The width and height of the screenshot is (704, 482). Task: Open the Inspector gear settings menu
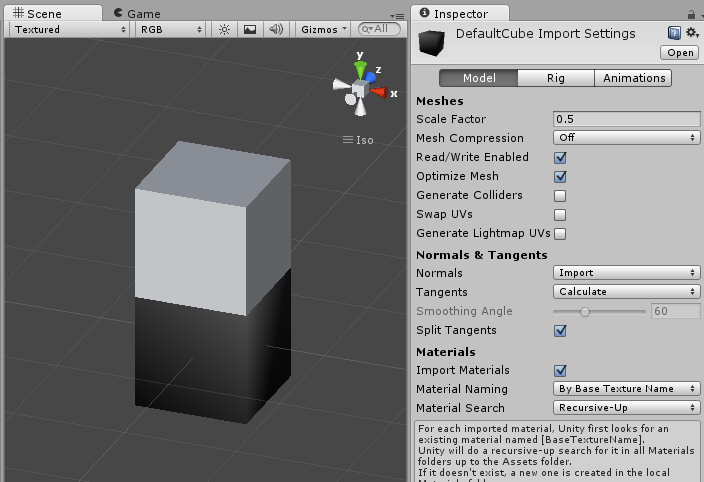point(691,34)
